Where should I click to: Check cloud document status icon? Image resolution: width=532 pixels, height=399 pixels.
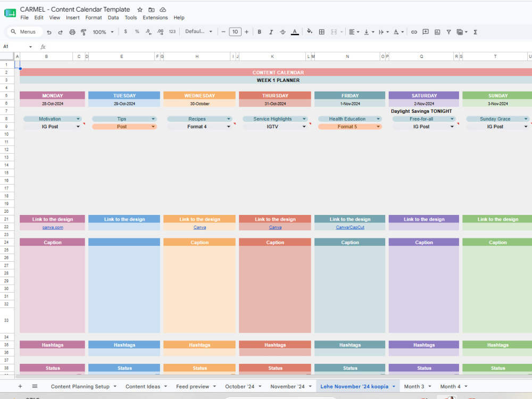coord(163,10)
